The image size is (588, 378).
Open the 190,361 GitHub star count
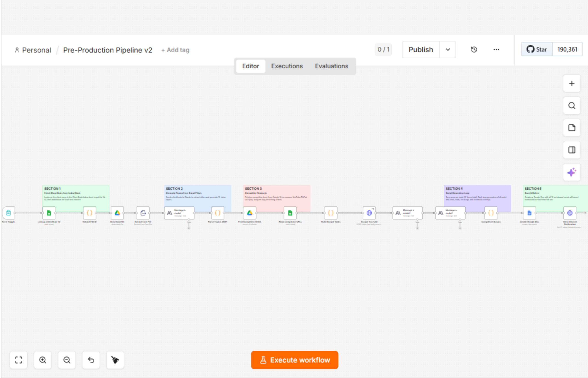(x=567, y=49)
